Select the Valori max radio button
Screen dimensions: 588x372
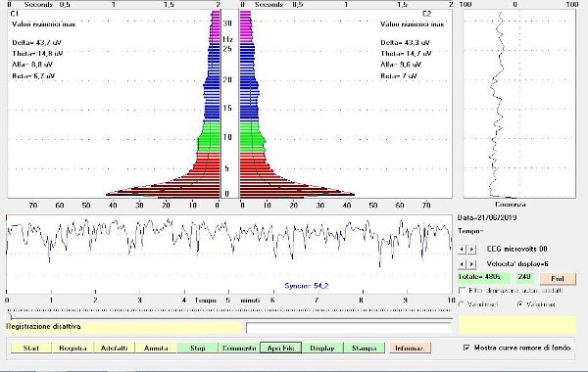tap(519, 304)
